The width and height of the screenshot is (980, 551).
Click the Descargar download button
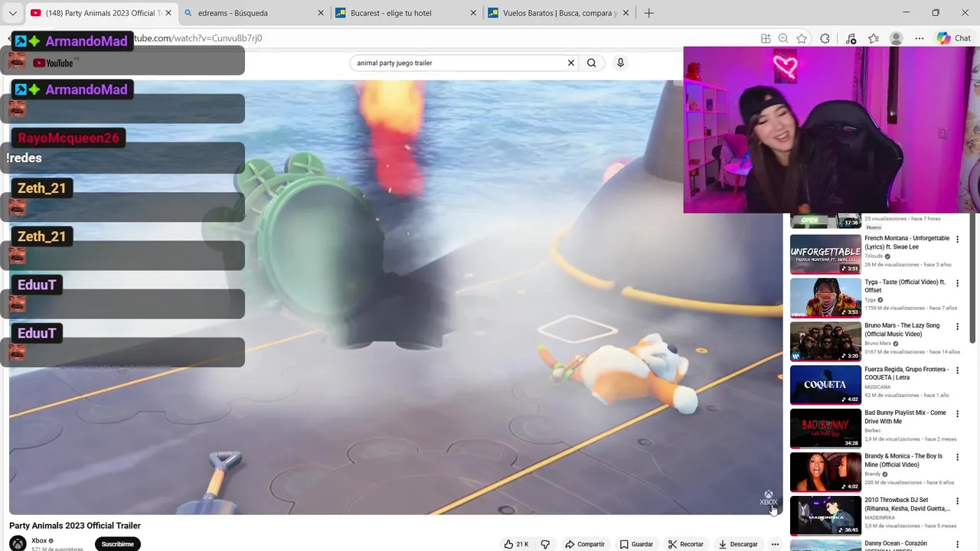(x=738, y=544)
